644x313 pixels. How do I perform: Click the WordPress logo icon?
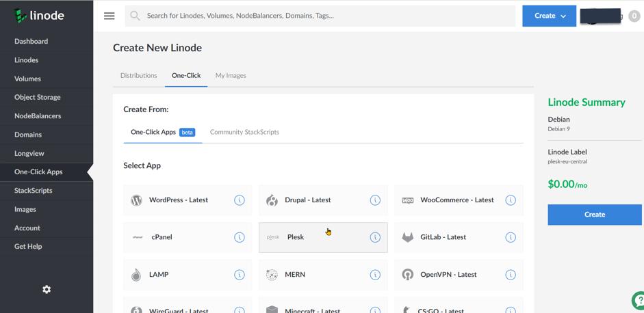(136, 200)
